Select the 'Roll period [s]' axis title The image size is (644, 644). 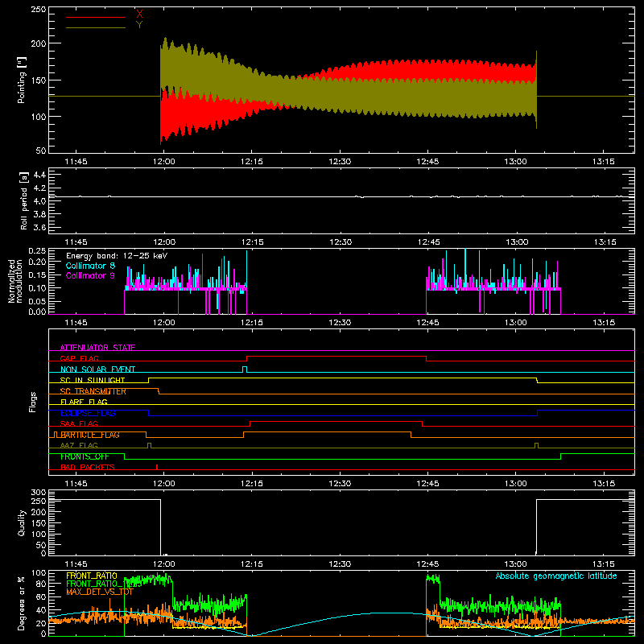[24, 200]
